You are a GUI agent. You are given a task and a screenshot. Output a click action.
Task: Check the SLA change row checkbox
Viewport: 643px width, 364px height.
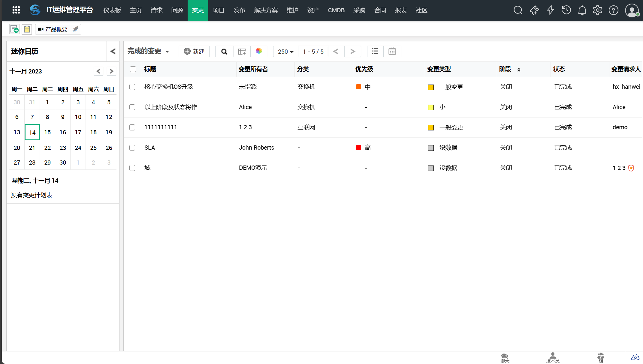132,148
